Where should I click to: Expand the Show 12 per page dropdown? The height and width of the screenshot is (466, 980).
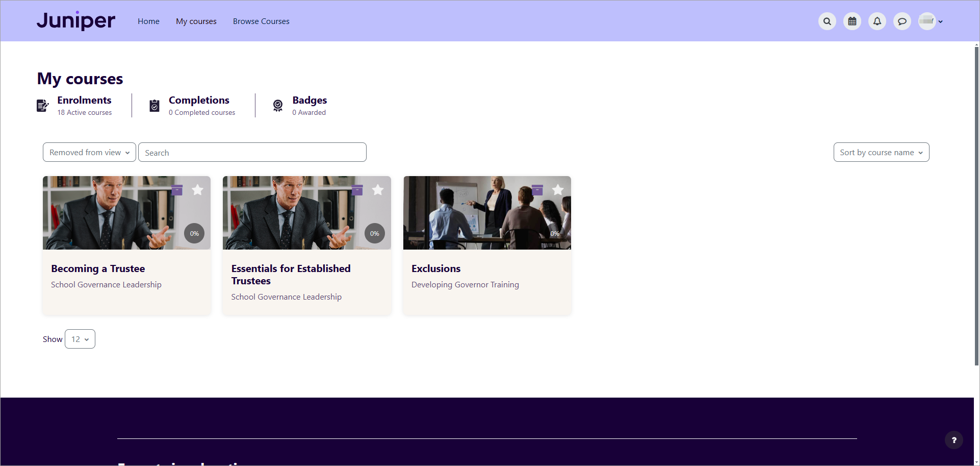pos(80,339)
